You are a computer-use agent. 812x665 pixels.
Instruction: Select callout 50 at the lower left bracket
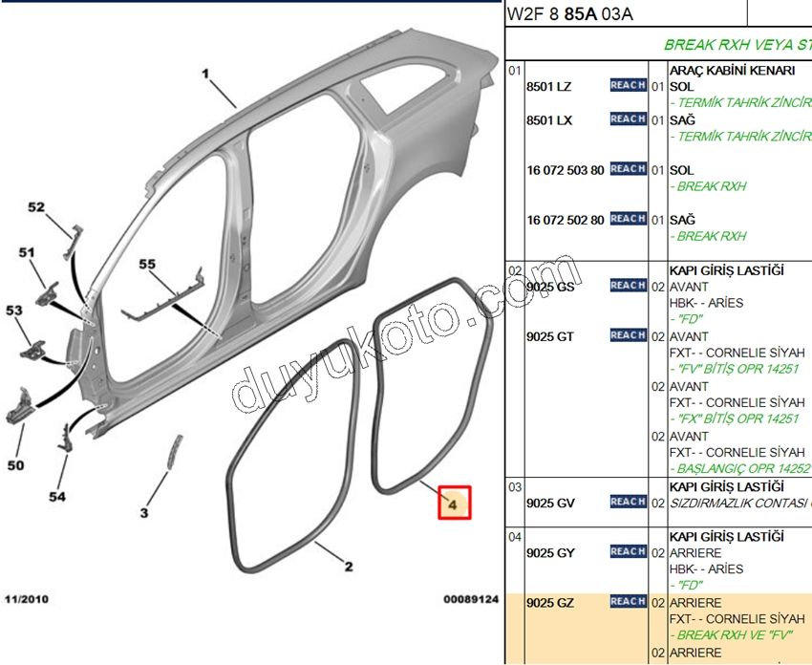tap(17, 465)
